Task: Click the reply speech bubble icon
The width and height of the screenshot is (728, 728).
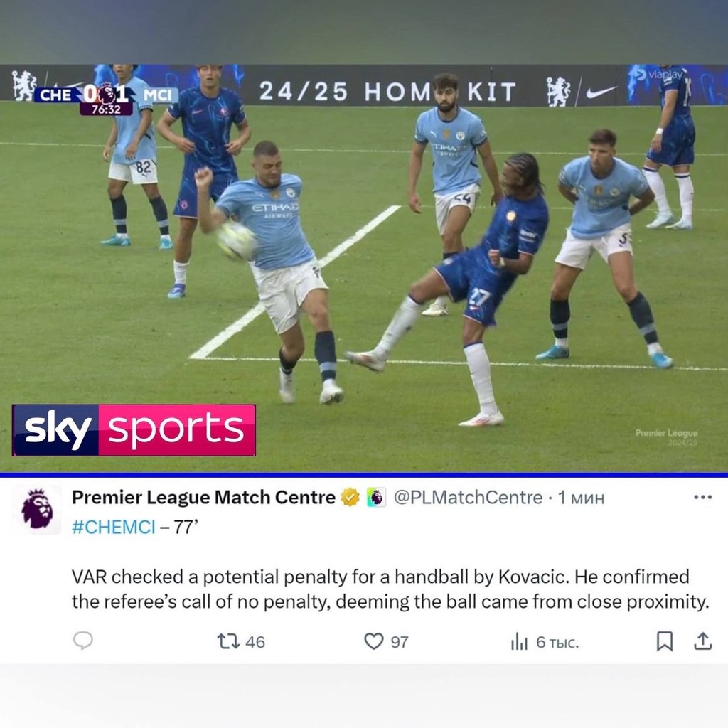Action: 83,641
